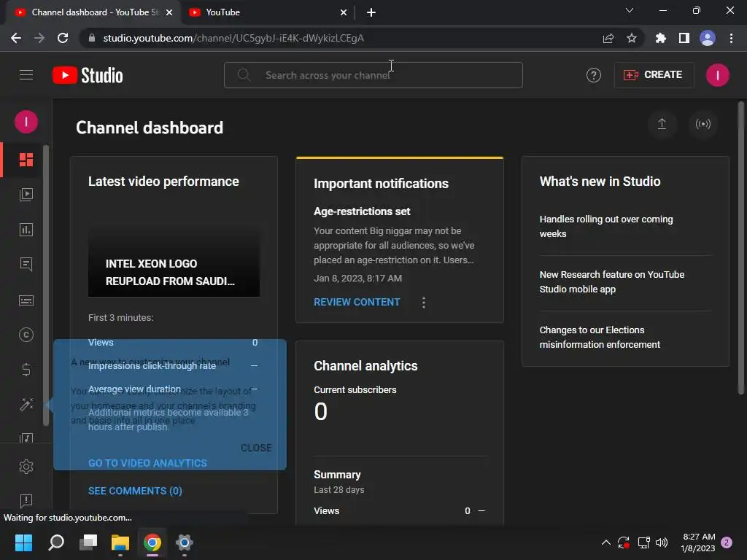
Task: Open notification options three-dot menu
Action: click(x=424, y=303)
